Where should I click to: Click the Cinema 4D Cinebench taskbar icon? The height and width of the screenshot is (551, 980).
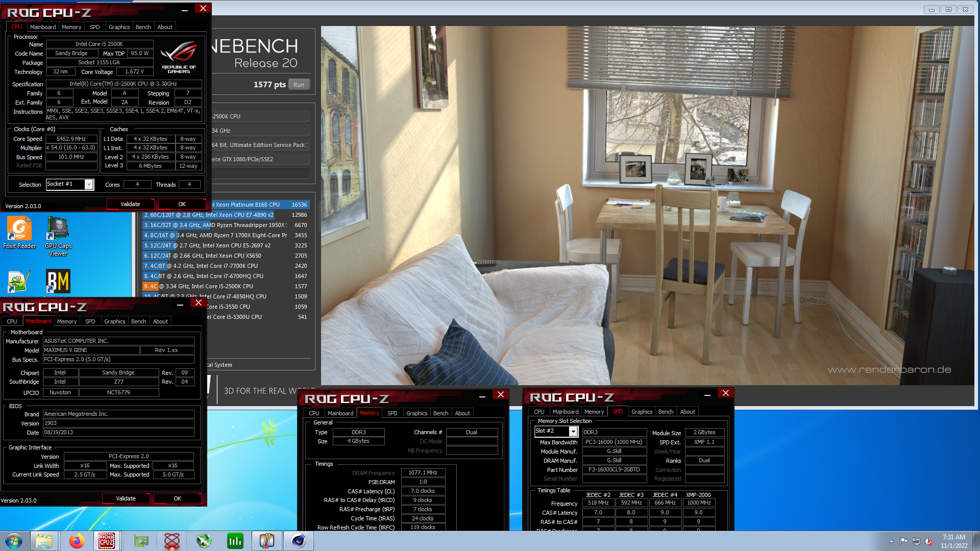(x=299, y=541)
